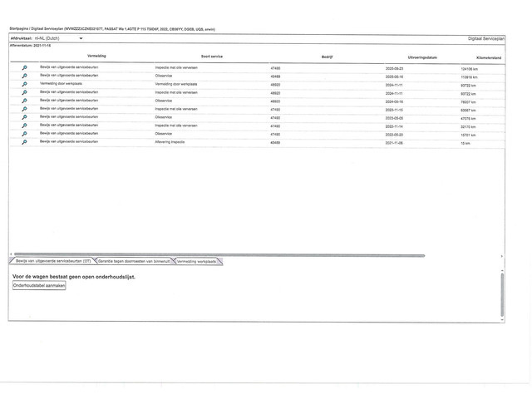The height and width of the screenshot is (399, 532).
Task: Click the horizontal scrollbar below the table
Action: (216, 255)
